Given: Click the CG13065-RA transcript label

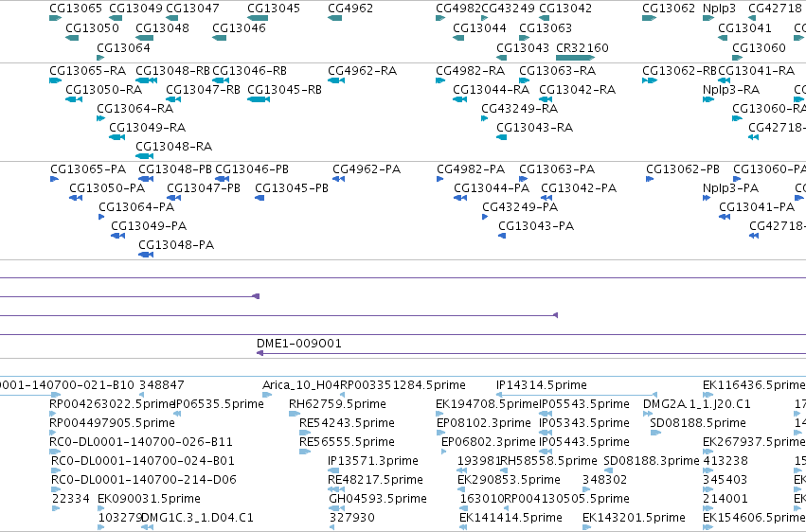Looking at the screenshot, I should click(87, 70).
